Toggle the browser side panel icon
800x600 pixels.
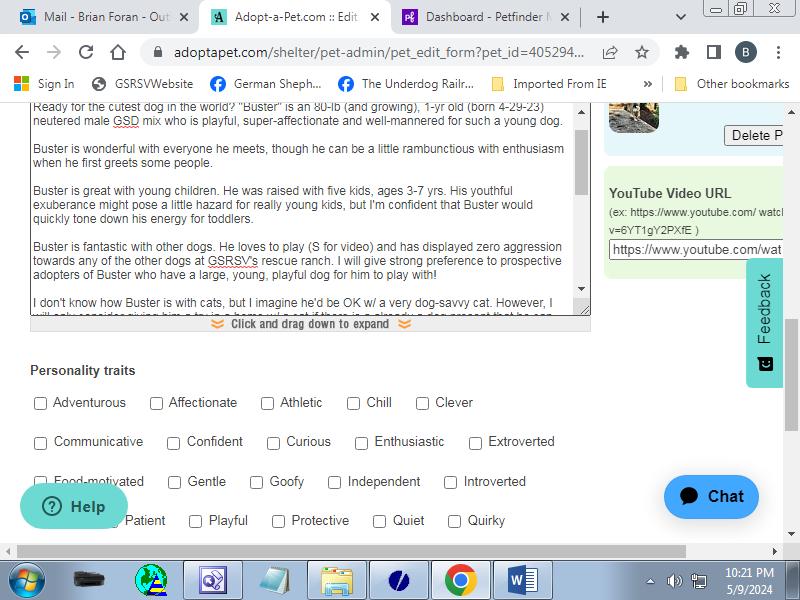coord(713,52)
